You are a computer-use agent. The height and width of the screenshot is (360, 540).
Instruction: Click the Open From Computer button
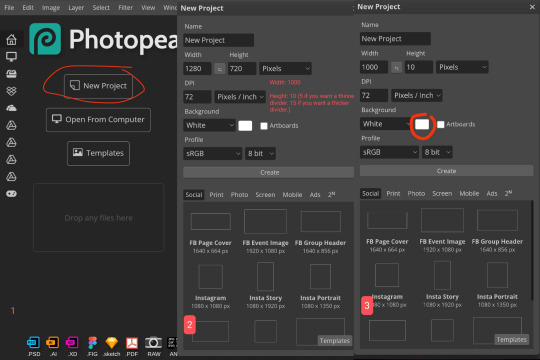(98, 120)
